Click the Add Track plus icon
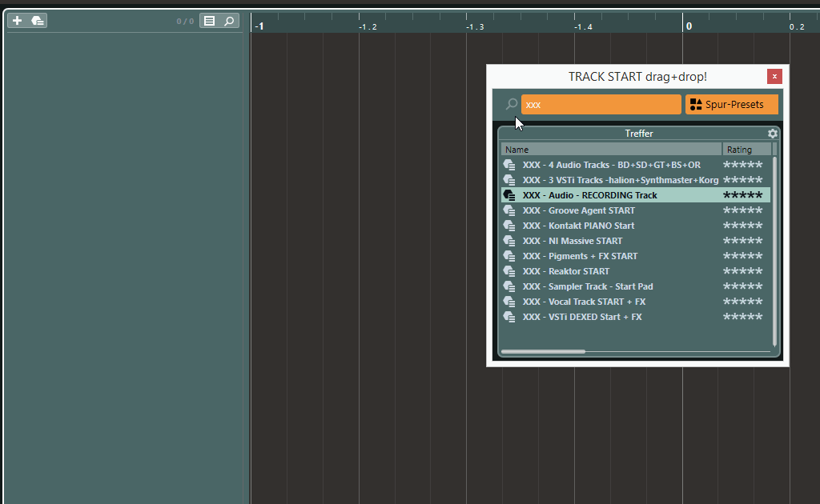The image size is (820, 504). 18,21
